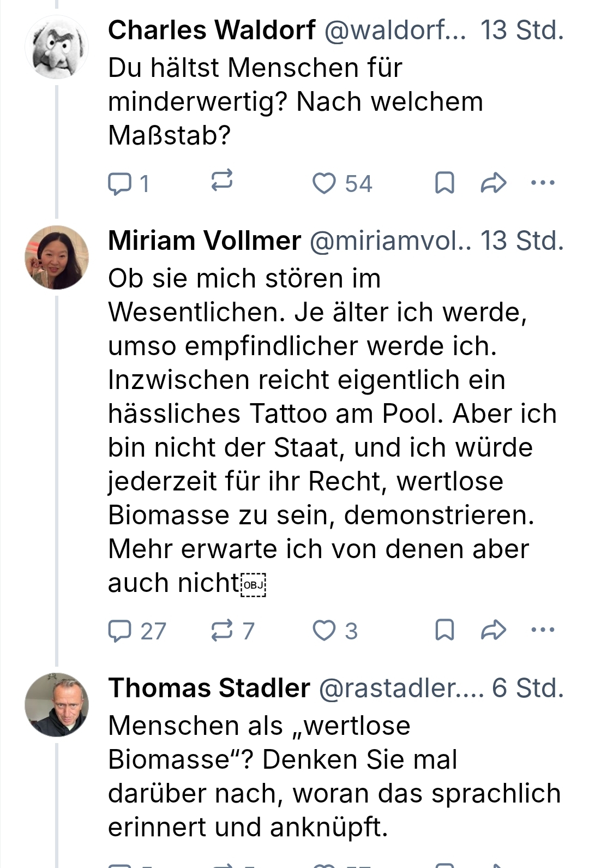Open Charles Waldorf's profile picture

pyautogui.click(x=57, y=47)
